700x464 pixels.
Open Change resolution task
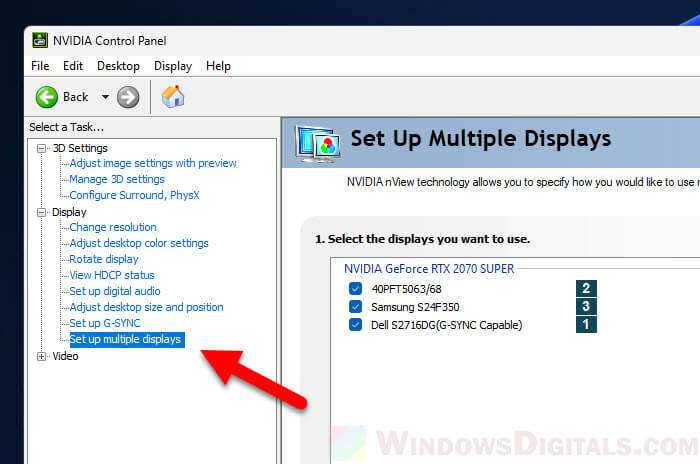coord(113,227)
